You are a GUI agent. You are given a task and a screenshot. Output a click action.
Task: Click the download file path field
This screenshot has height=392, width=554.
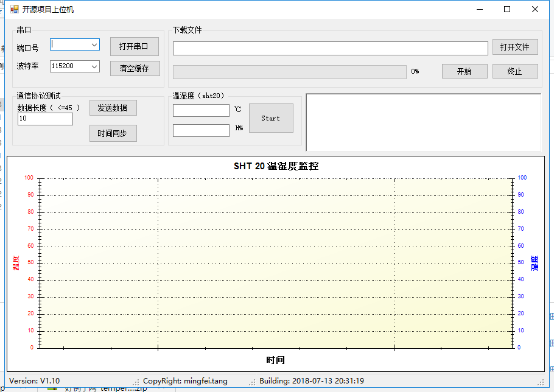pos(331,48)
